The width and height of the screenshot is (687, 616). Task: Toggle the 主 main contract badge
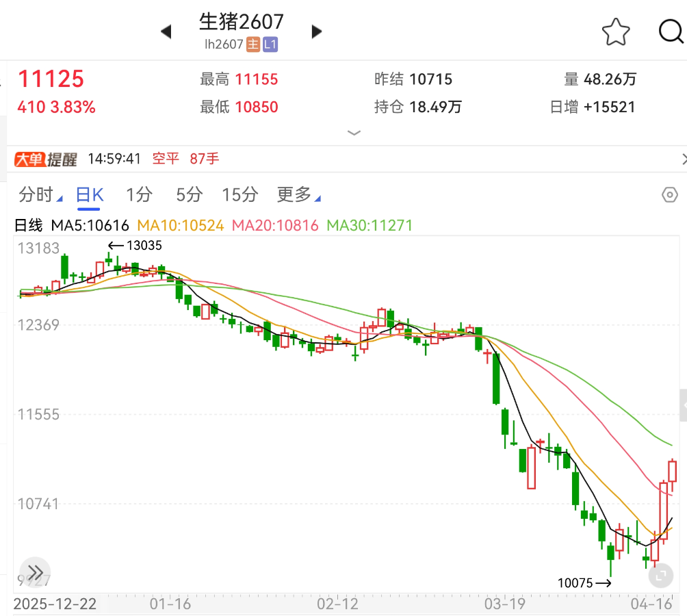tap(253, 45)
